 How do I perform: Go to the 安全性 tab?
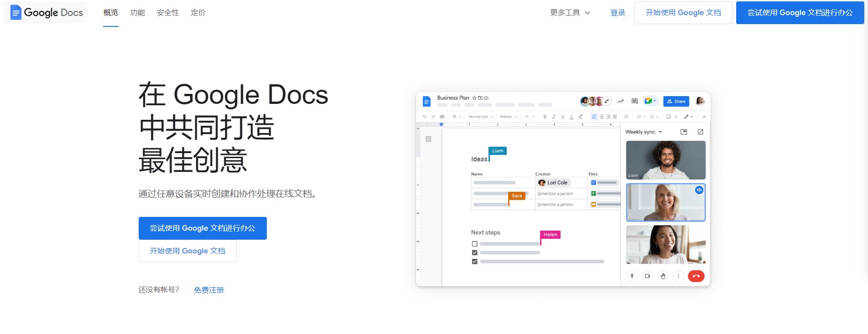168,13
